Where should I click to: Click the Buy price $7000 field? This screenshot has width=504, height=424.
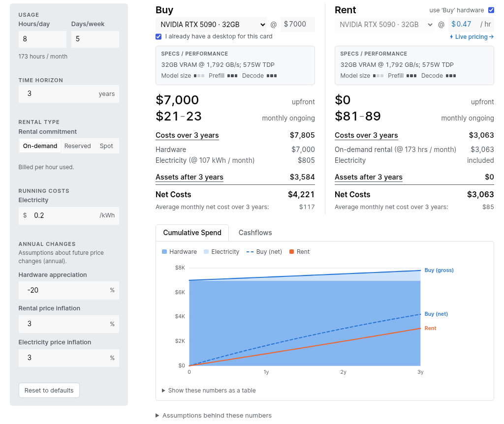pos(298,25)
